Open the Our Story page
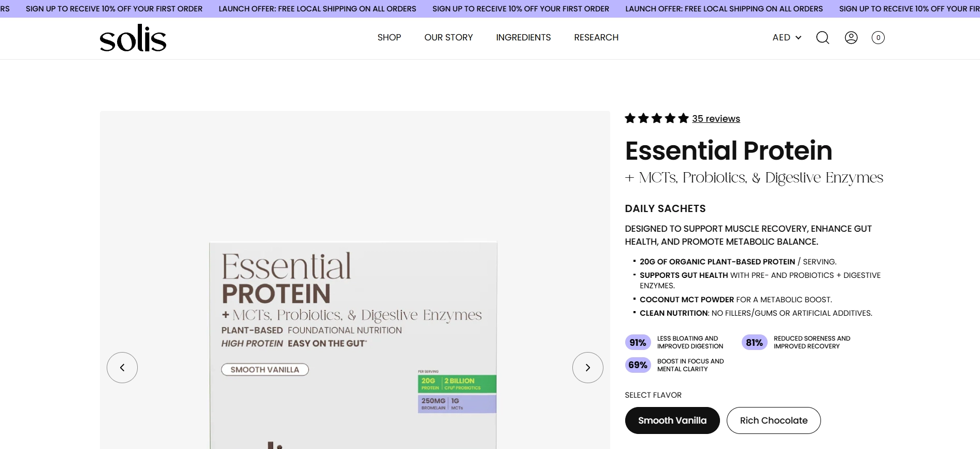The height and width of the screenshot is (449, 980). click(x=449, y=37)
